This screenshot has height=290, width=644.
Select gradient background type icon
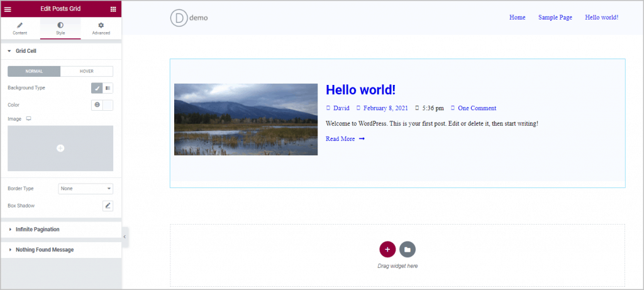[108, 88]
